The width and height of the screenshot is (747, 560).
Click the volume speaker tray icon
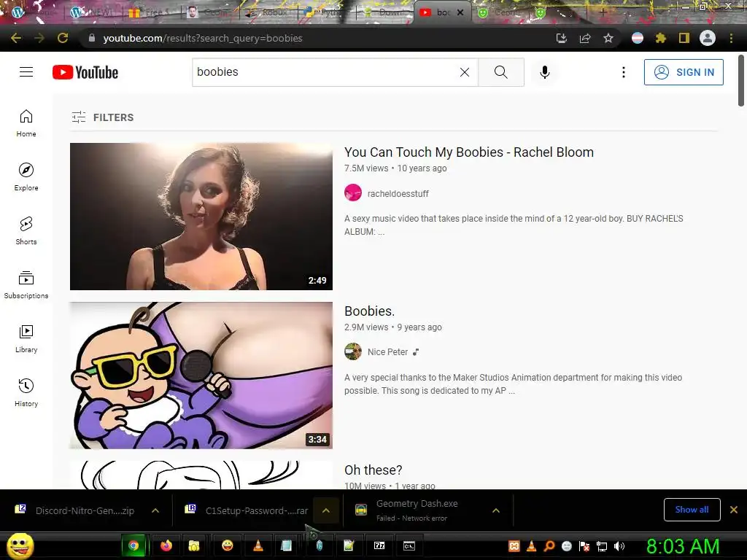pos(619,546)
